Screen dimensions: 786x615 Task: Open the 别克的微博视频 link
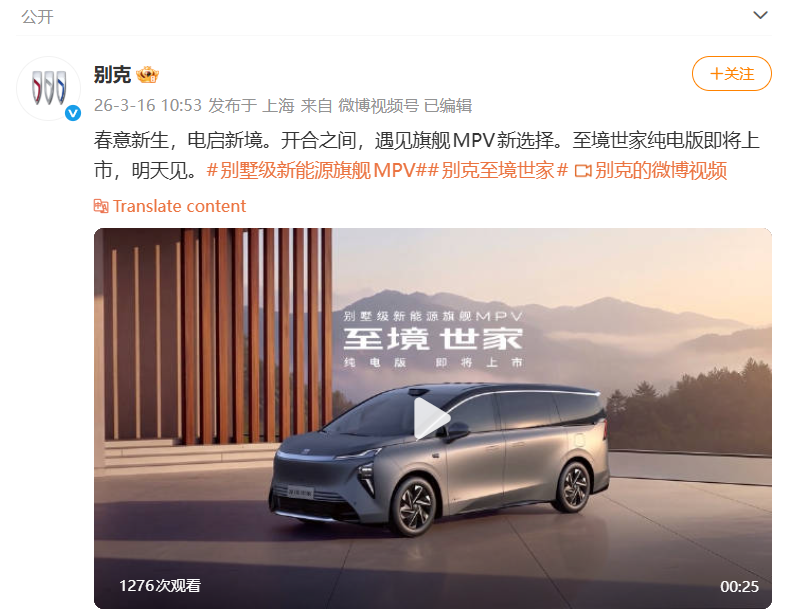[661, 170]
